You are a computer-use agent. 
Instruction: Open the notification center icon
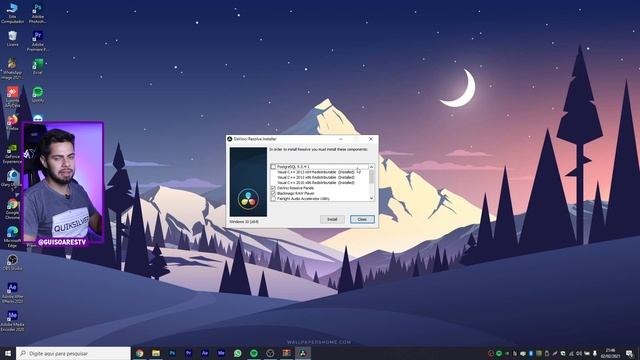[630, 353]
